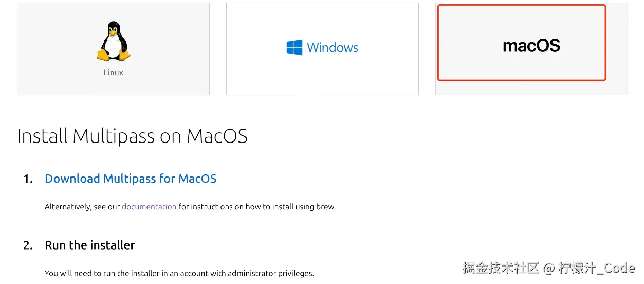The width and height of the screenshot is (644, 284).
Task: Click the word Multipass in the main heading
Action: click(114, 136)
